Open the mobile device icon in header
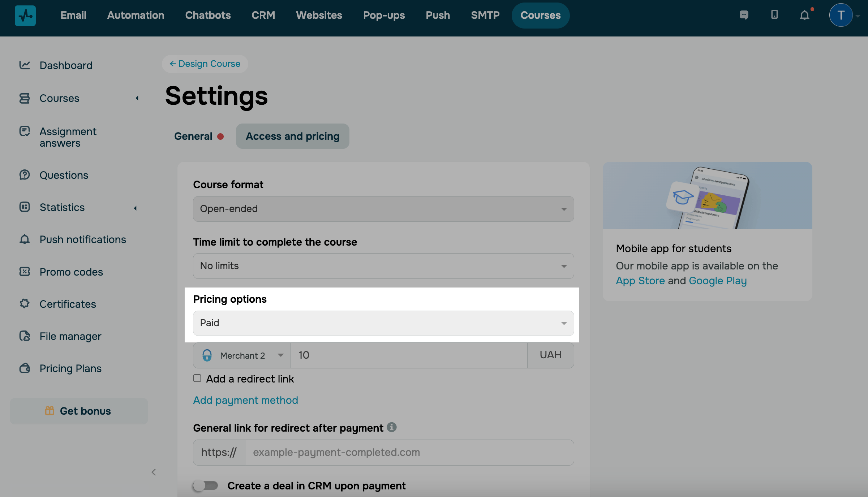The width and height of the screenshot is (868, 497). (774, 15)
